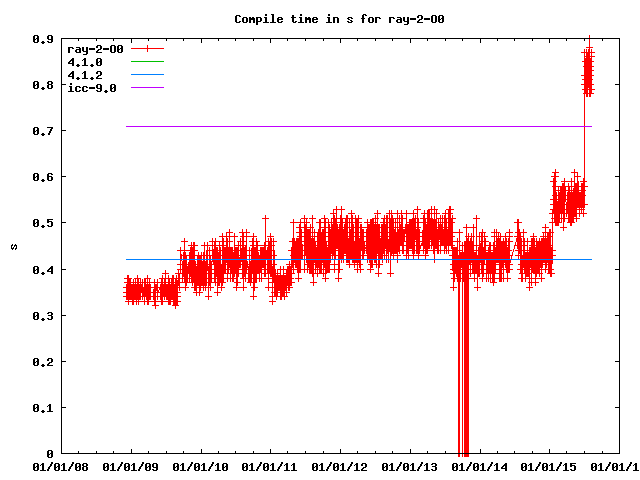Click the icc-9.0 legend label text

pos(92,88)
